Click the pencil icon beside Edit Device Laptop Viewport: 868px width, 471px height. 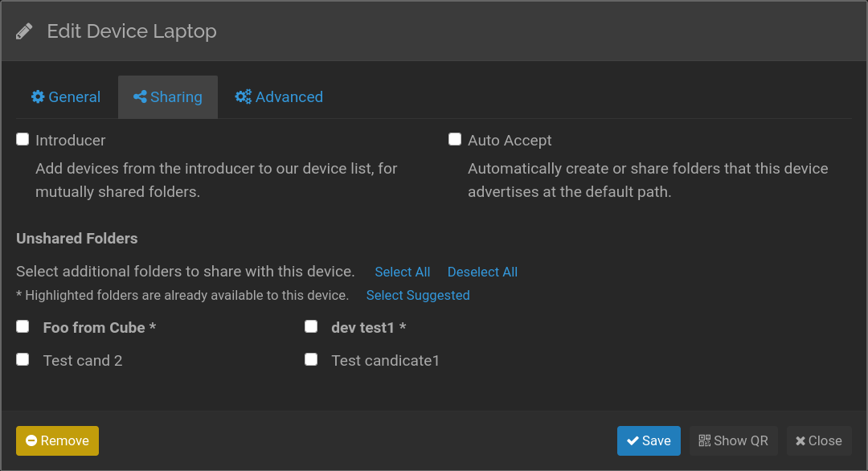pos(24,31)
